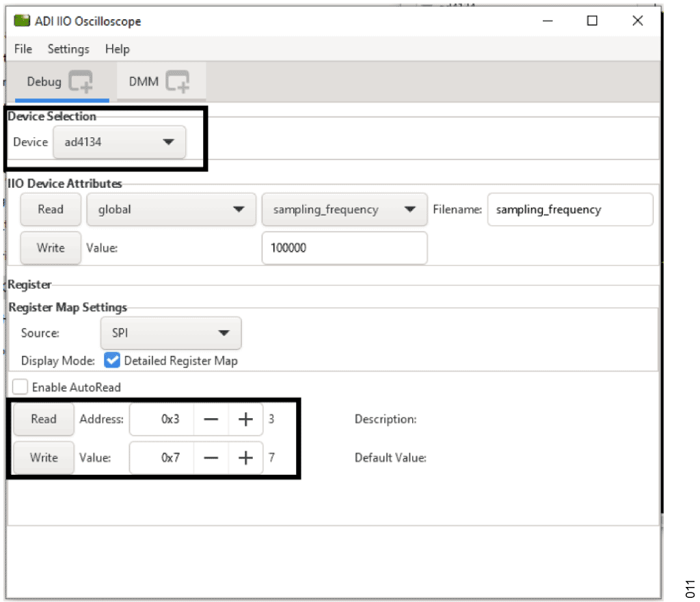Viewport: 700px width, 602px height.
Task: Click the ADI IIO Oscilloscope app icon
Action: coord(22,21)
